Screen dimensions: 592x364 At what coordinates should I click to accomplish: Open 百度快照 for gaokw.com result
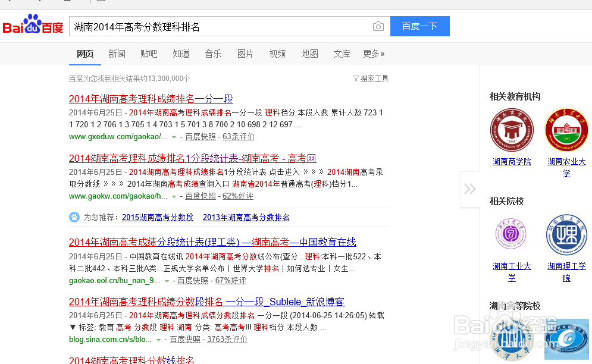(201, 196)
